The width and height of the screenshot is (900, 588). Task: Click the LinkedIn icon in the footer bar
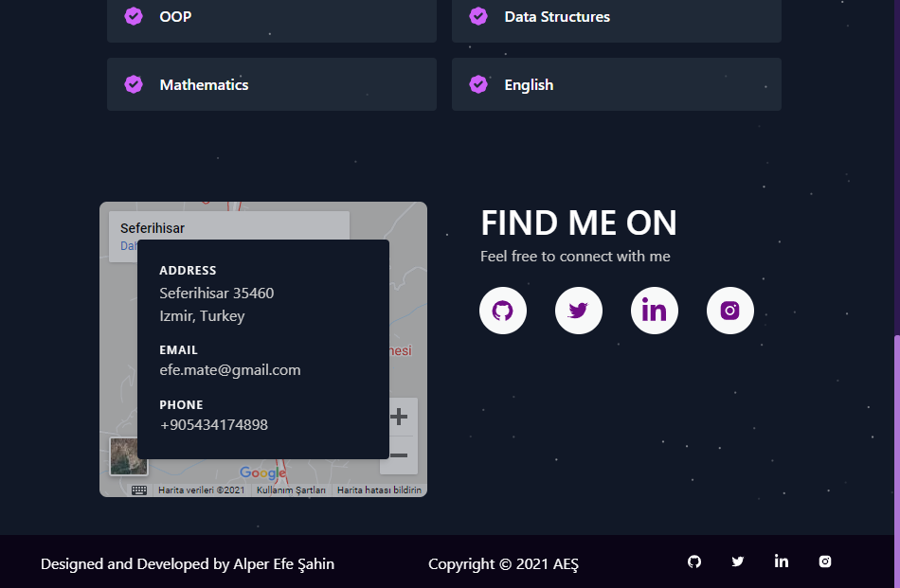pos(782,561)
